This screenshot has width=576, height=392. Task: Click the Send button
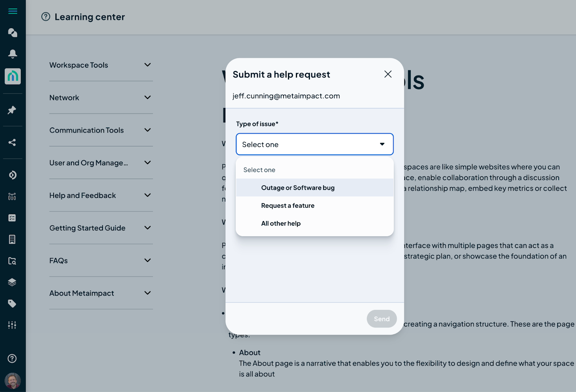pos(382,319)
